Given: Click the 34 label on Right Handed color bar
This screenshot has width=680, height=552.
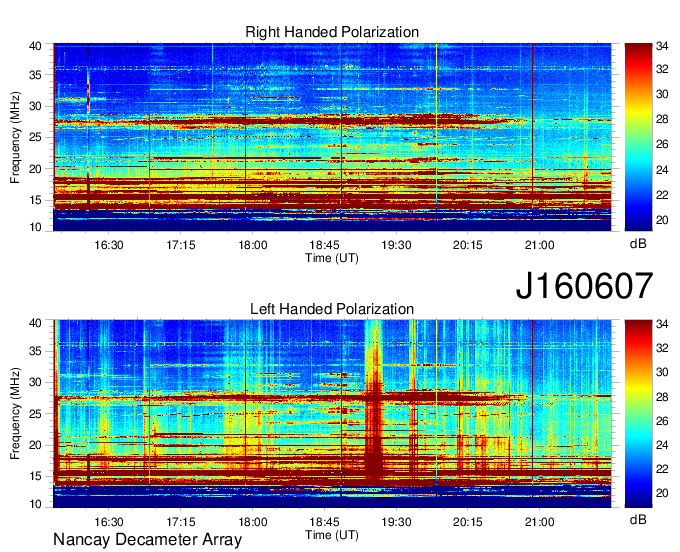Looking at the screenshot, I should pyautogui.click(x=662, y=46).
